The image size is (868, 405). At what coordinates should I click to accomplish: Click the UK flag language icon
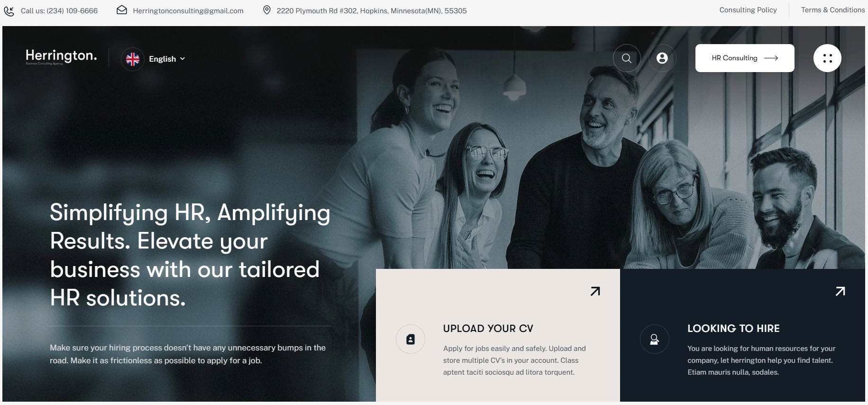[133, 59]
